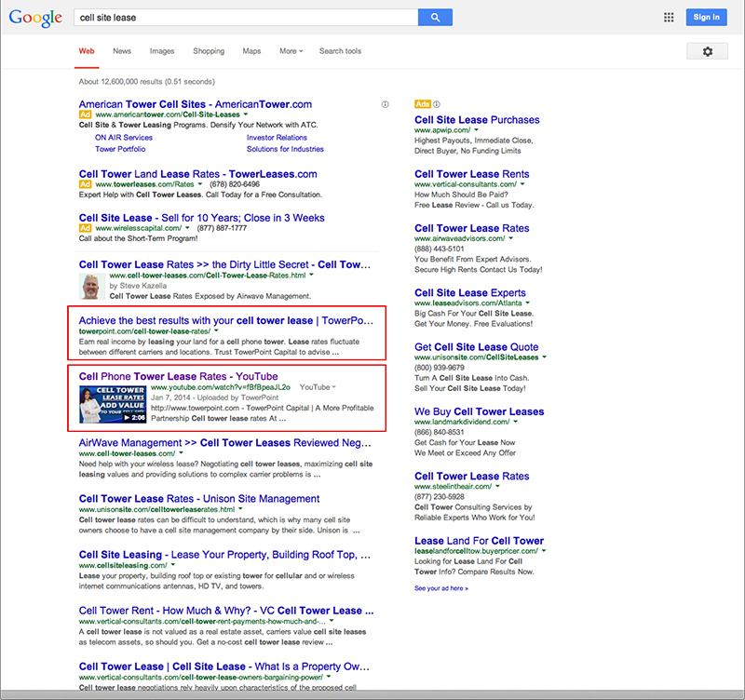This screenshot has height=700, width=745.
Task: Open Investor Relations sitelink
Action: 277,137
